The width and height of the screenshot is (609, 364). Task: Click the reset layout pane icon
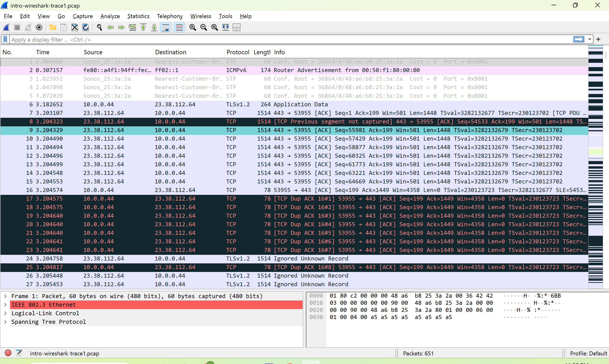[x=237, y=27]
